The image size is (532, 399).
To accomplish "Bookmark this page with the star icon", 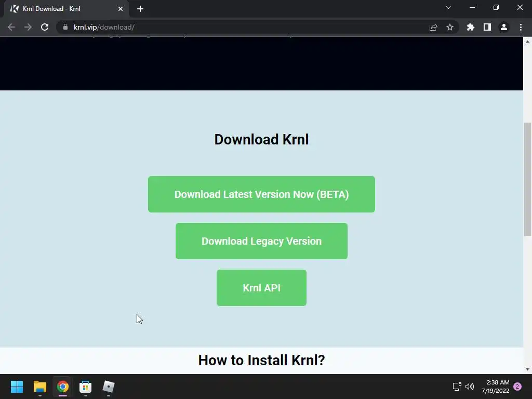I will point(450,27).
